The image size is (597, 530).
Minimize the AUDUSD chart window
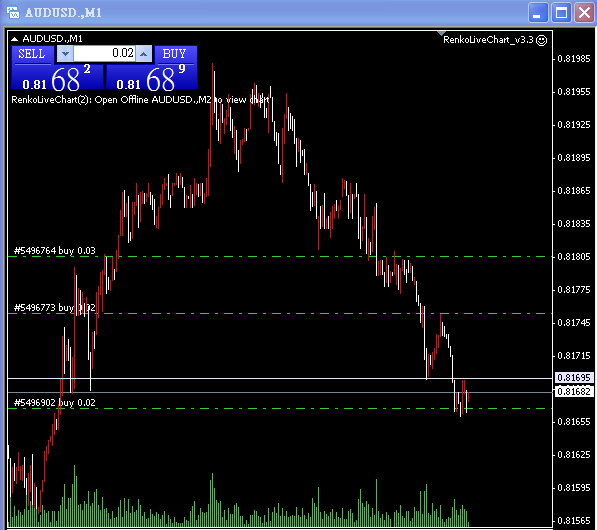click(538, 13)
